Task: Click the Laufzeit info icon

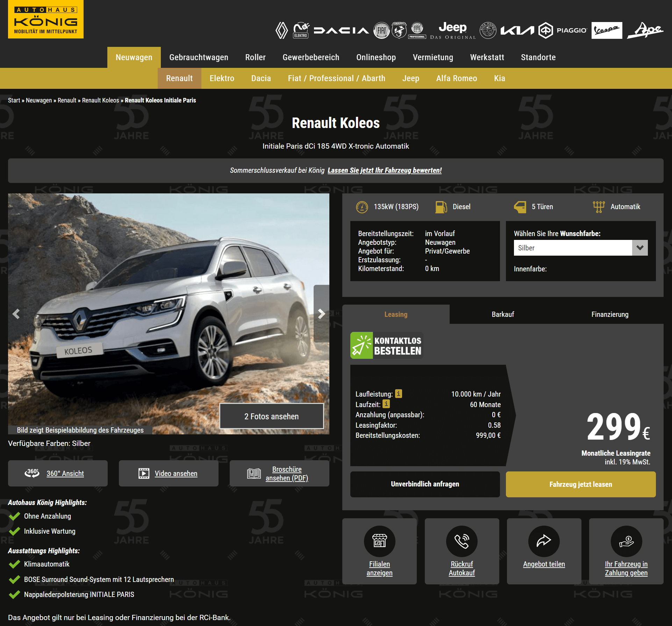Action: click(386, 404)
